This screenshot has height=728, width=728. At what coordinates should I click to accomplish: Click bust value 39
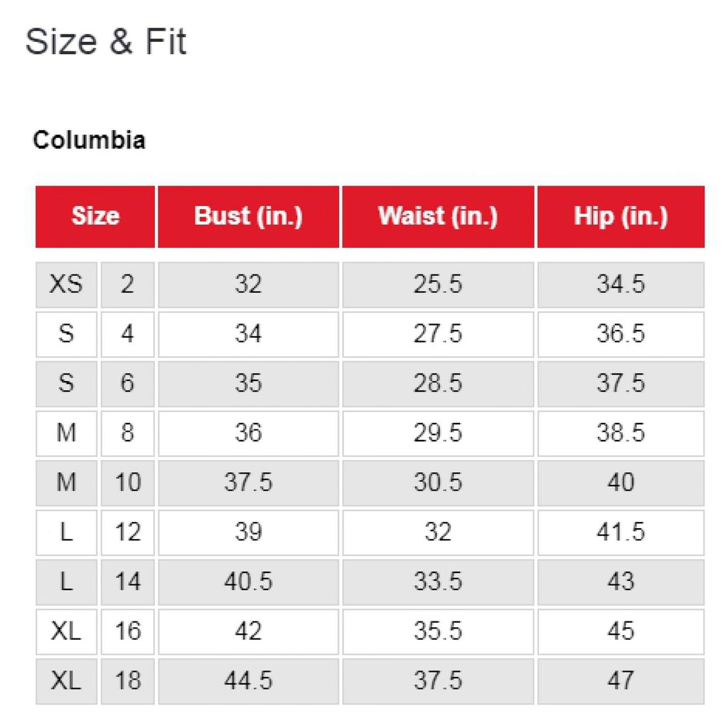pos(248,532)
